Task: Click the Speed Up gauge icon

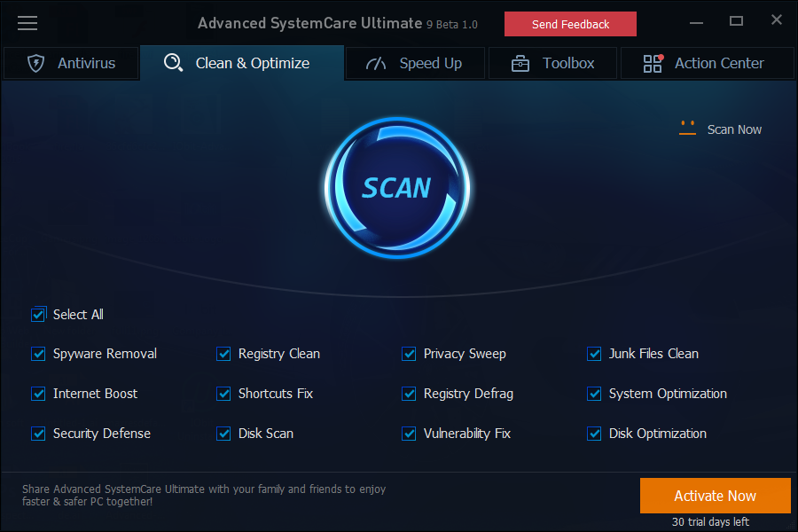Action: [x=376, y=64]
